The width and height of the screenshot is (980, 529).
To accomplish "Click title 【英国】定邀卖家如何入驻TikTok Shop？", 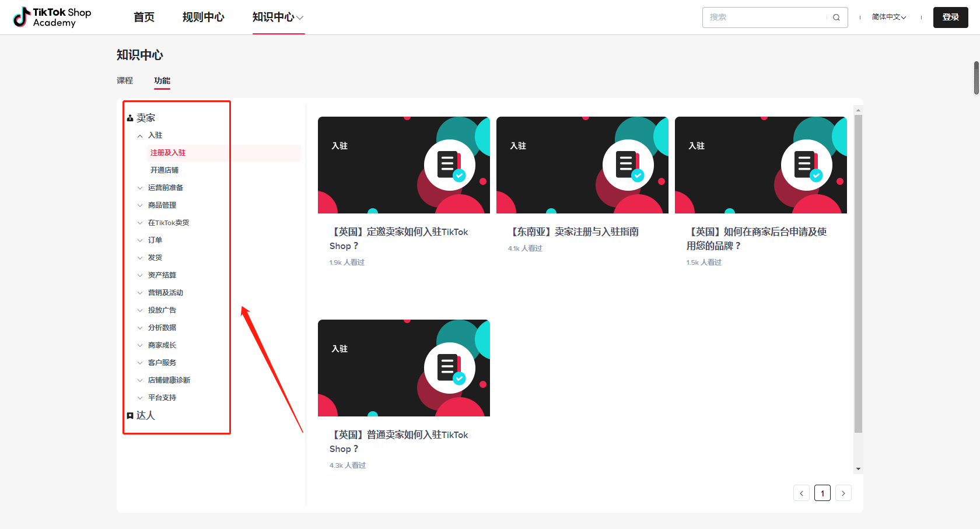I will click(399, 239).
